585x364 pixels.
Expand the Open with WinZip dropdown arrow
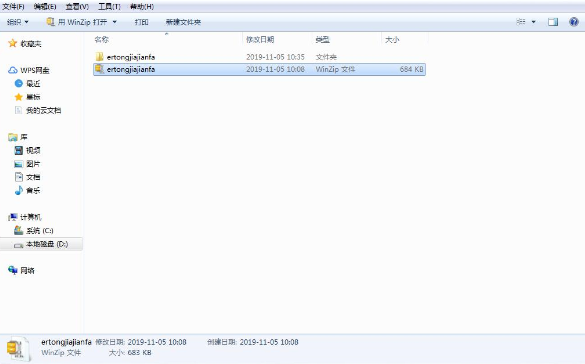[x=115, y=22]
